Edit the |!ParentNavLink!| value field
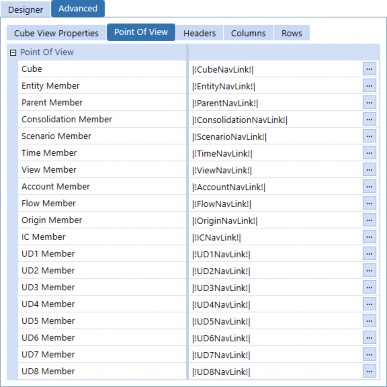 pyautogui.click(x=276, y=103)
